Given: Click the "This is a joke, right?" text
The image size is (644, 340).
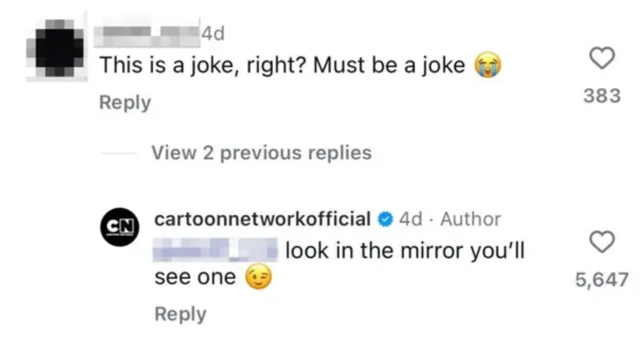Looking at the screenshot, I should pyautogui.click(x=204, y=65).
